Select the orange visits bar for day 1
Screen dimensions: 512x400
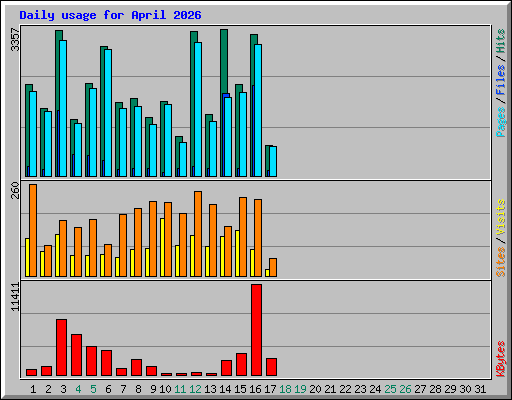[33, 230]
